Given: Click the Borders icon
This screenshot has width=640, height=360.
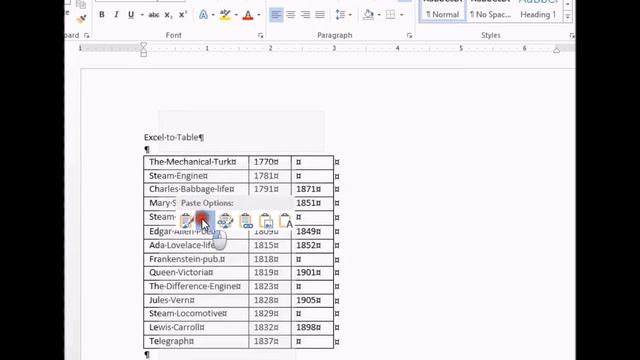Looking at the screenshot, I should [x=391, y=15].
